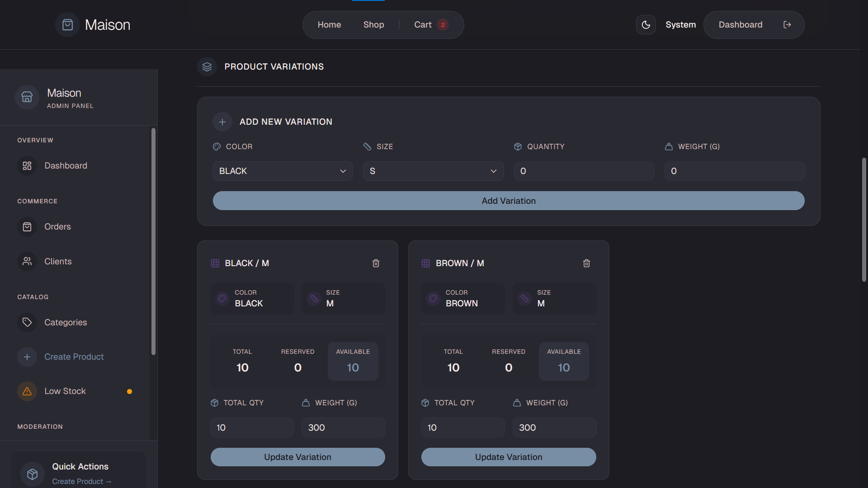The height and width of the screenshot is (488, 868).
Task: Click the Clients people icon in sidebar
Action: pos(27,262)
